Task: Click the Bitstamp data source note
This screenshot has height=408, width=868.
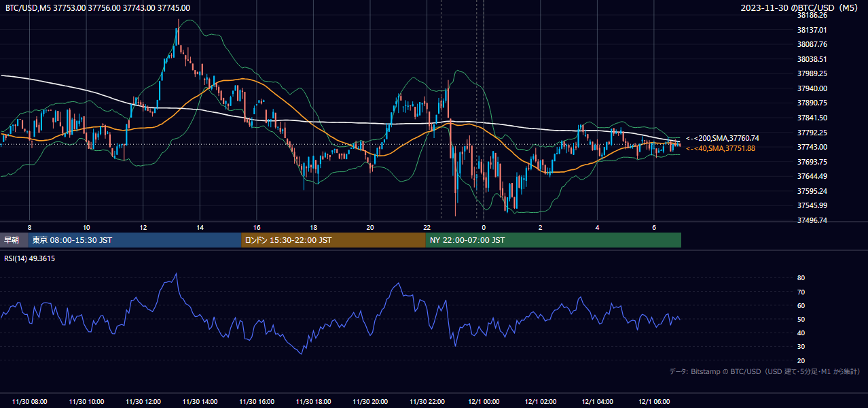Action: [765, 372]
